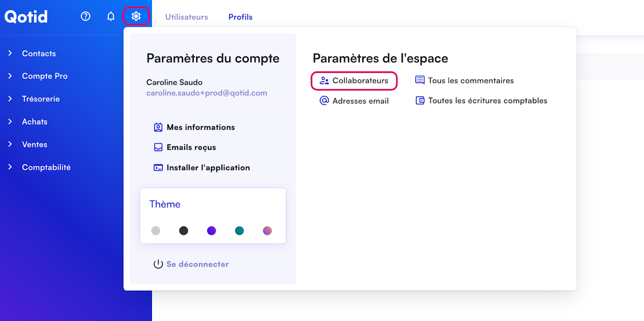This screenshot has width=644, height=321.
Task: Switch to the Profils tab
Action: [240, 17]
